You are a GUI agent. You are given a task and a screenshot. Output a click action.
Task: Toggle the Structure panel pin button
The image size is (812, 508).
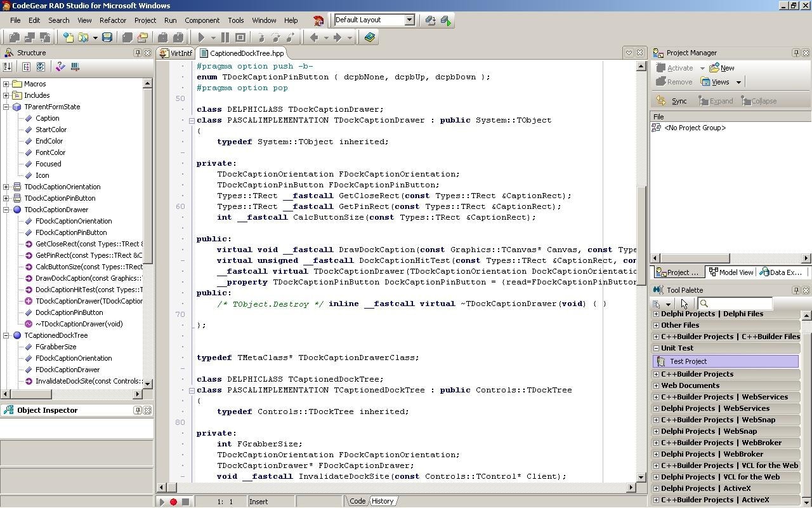click(x=137, y=53)
